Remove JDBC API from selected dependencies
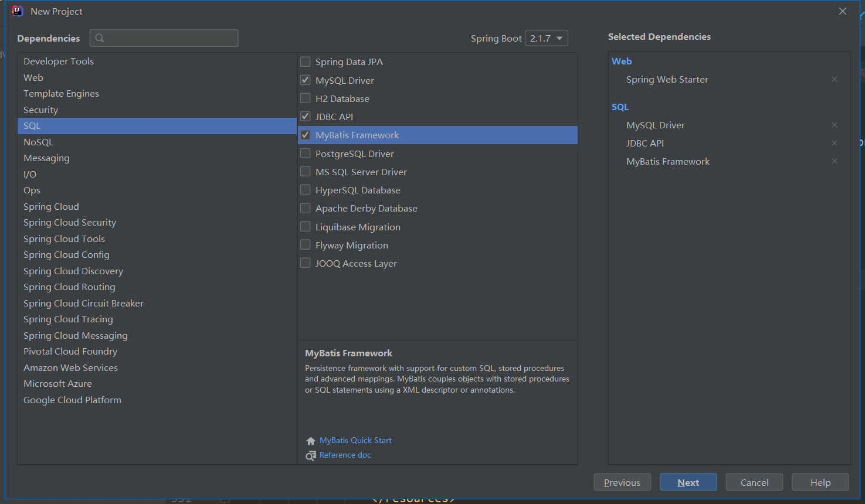865x504 pixels. [x=835, y=143]
